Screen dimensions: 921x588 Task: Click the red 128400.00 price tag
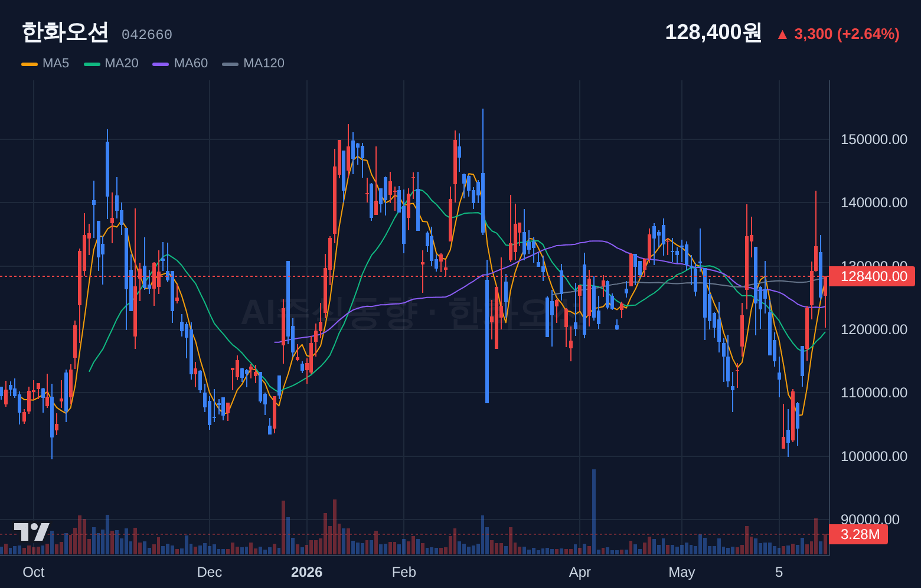(872, 276)
